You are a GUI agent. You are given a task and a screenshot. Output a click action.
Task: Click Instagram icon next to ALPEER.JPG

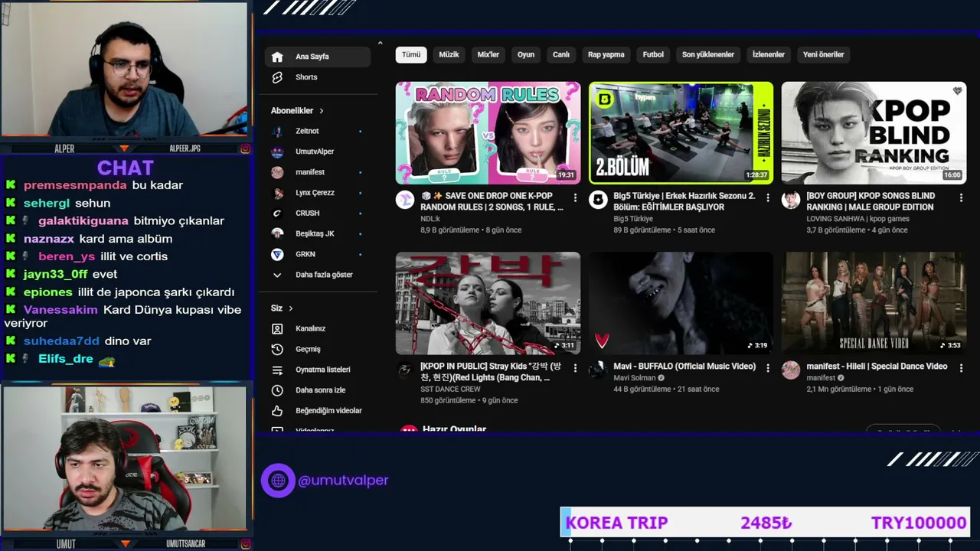coord(245,148)
